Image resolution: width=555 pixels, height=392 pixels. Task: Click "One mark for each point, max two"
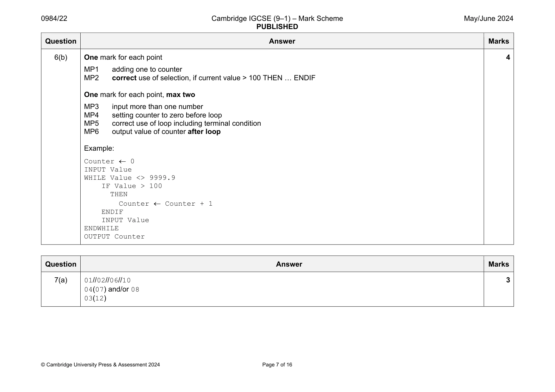139,95
